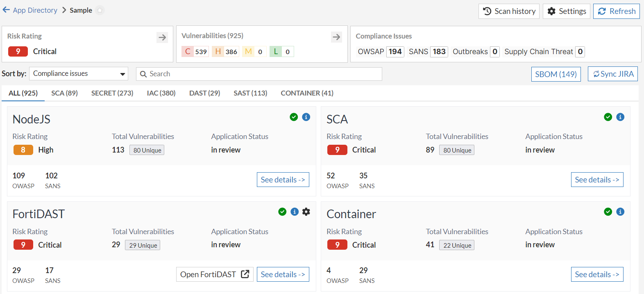The width and height of the screenshot is (644, 294).
Task: See details for FortiDAST
Action: [x=283, y=274]
